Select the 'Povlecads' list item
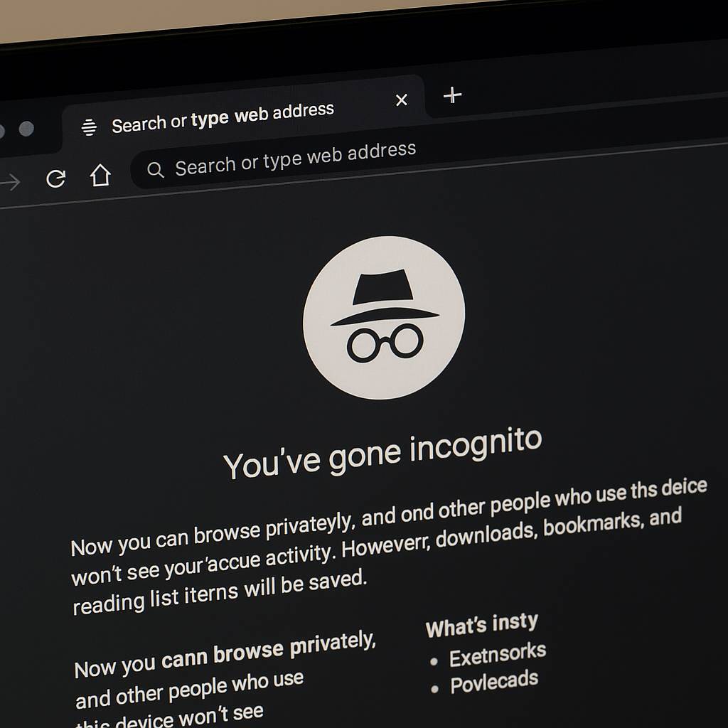The height and width of the screenshot is (728, 728). coord(493,682)
